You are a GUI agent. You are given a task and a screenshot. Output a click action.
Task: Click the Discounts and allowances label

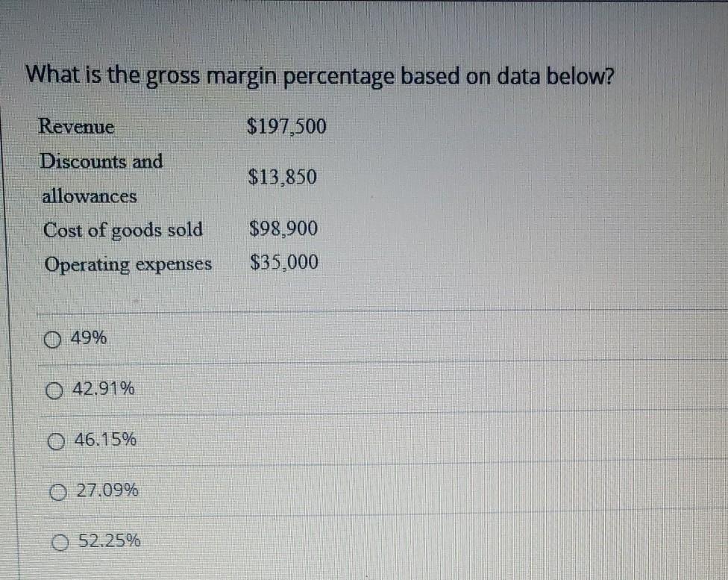[103, 178]
